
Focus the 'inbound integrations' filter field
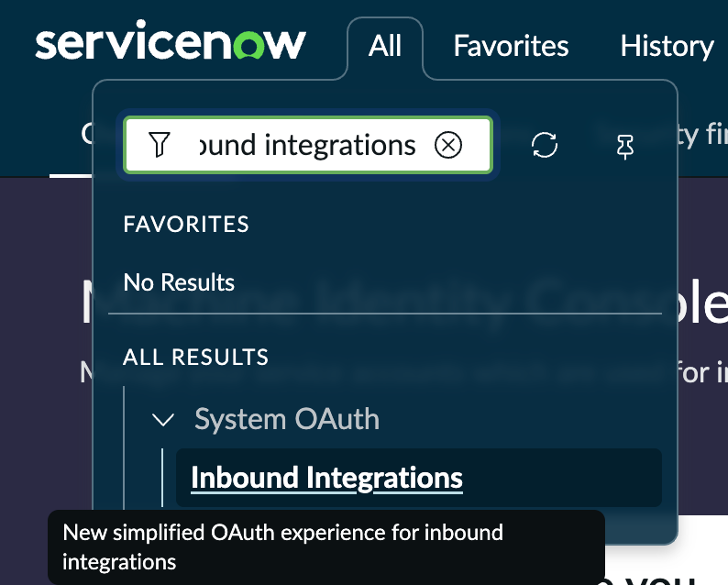pyautogui.click(x=308, y=145)
